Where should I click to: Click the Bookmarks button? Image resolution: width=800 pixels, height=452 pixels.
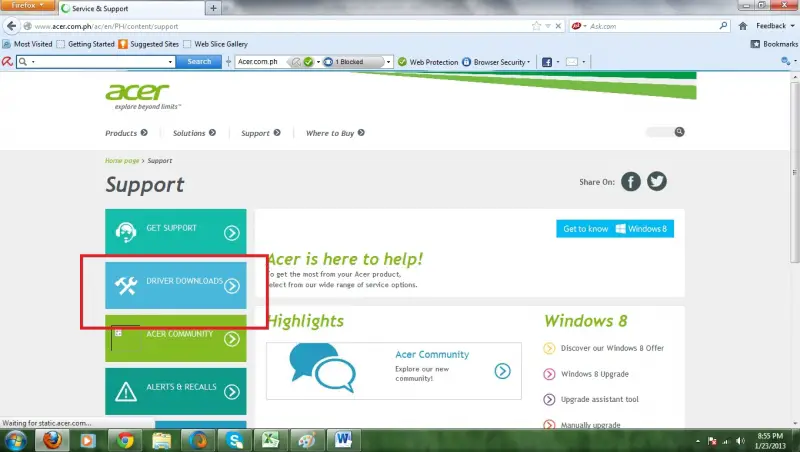(x=774, y=44)
